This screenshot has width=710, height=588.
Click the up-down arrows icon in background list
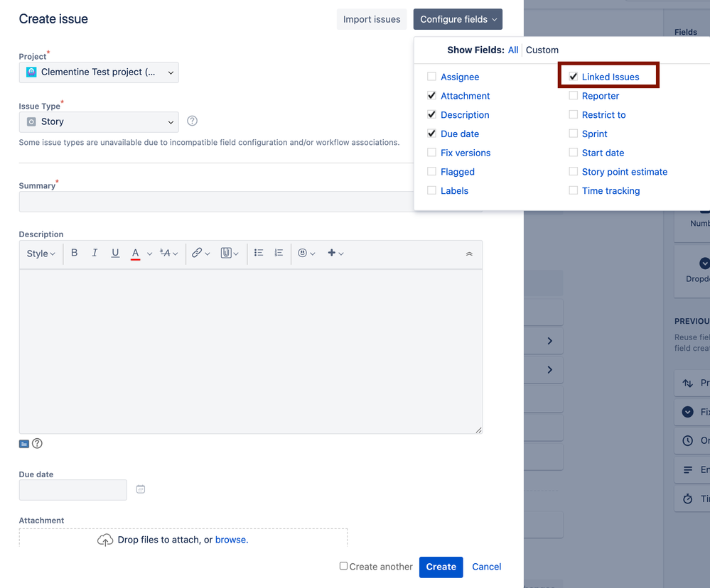[x=688, y=383]
